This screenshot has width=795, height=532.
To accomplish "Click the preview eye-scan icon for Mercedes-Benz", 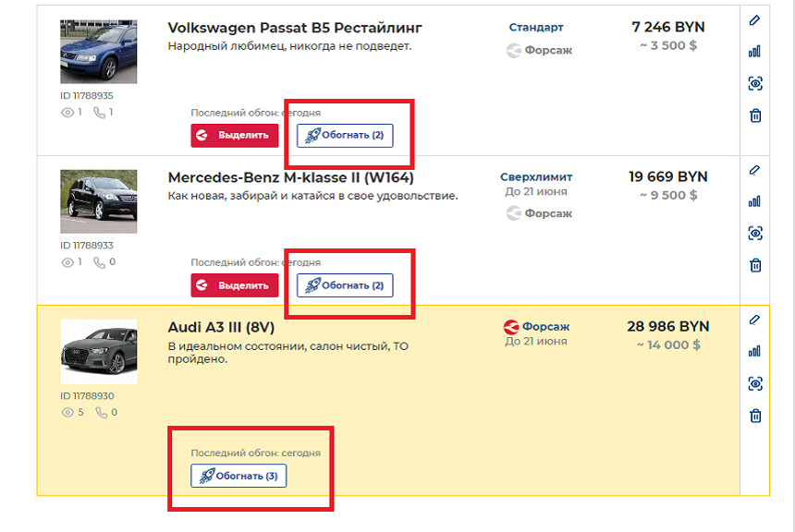I will [755, 233].
